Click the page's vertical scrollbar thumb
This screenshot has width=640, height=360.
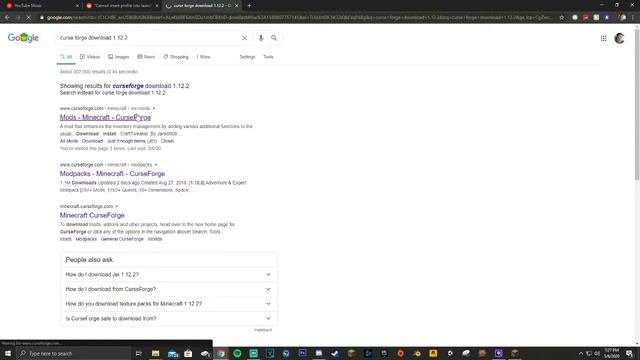pyautogui.click(x=637, y=104)
